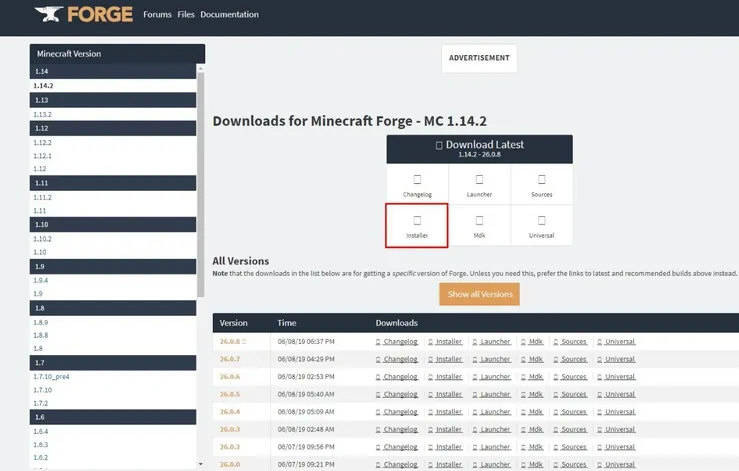Click the Minecraft Version panel header
This screenshot has width=739, height=471.
[117, 54]
